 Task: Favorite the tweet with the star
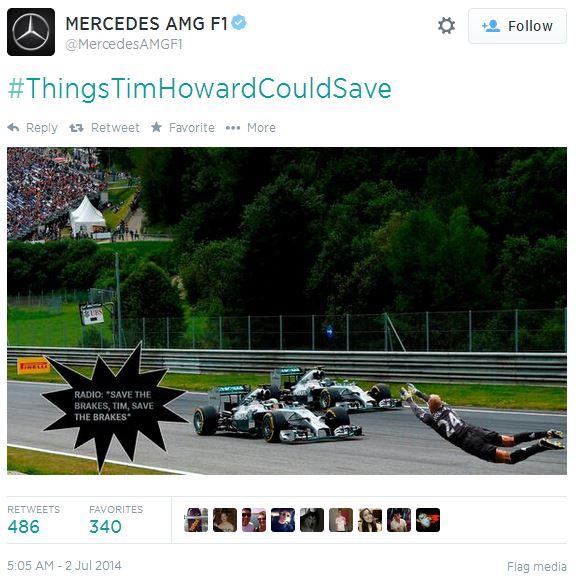[183, 128]
